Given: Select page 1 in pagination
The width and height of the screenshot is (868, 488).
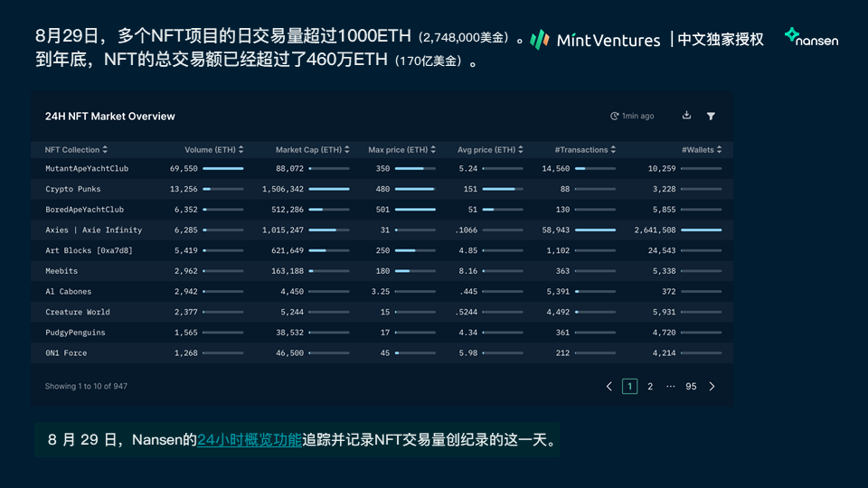Looking at the screenshot, I should pyautogui.click(x=629, y=386).
